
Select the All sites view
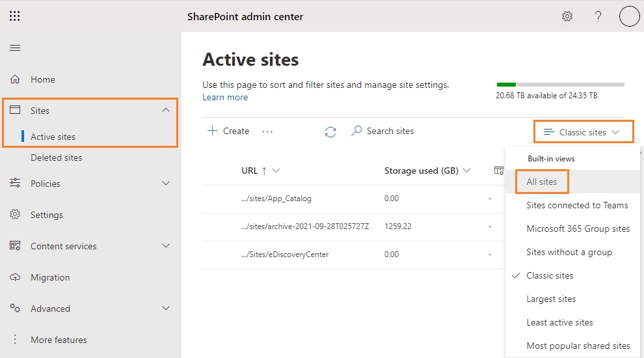coord(573,182)
